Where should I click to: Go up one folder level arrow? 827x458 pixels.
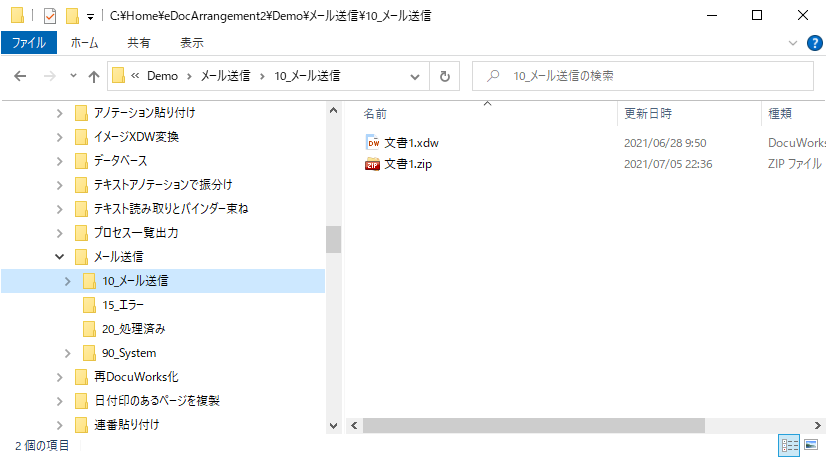94,77
